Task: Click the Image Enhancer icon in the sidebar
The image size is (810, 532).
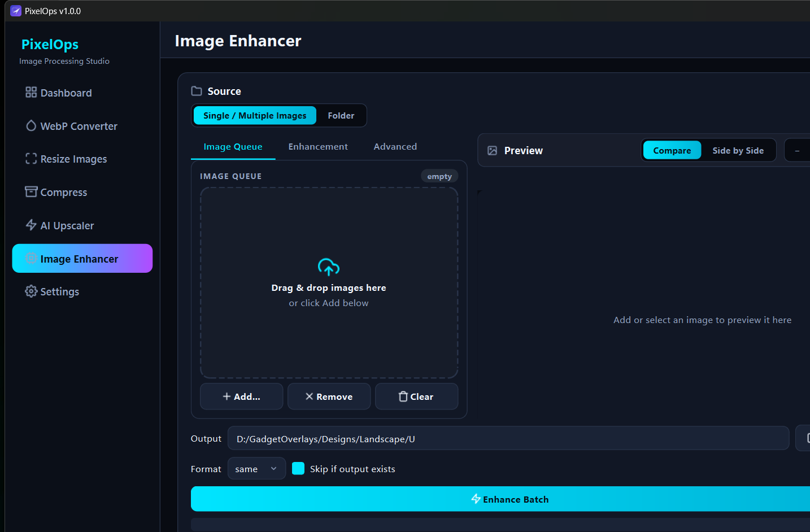Action: click(x=31, y=258)
